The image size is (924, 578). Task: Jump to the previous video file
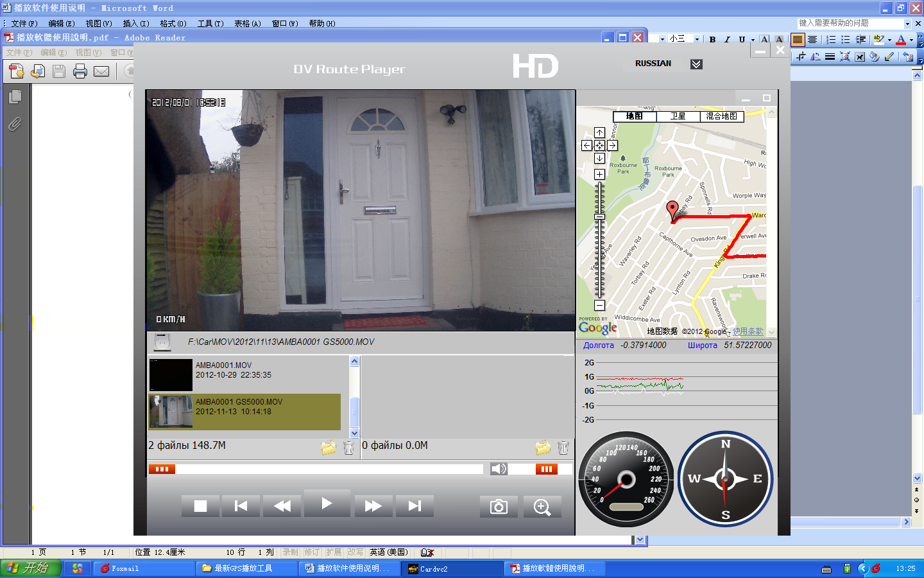[241, 506]
